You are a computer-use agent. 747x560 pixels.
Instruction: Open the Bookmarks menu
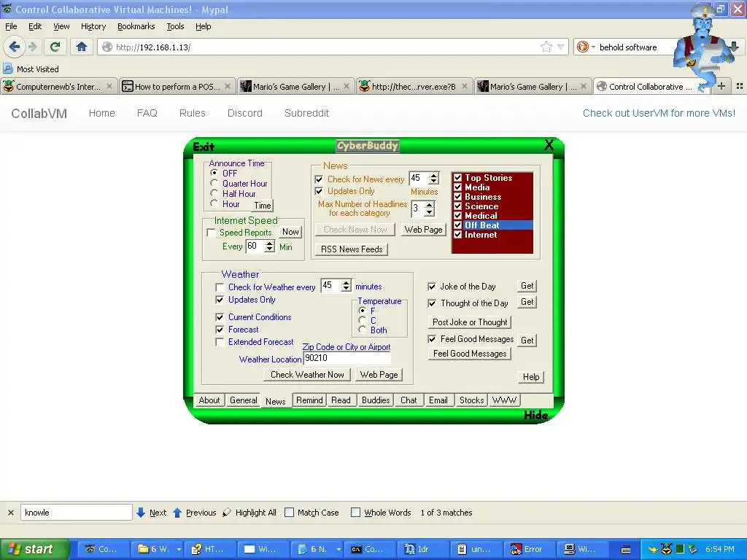[136, 26]
